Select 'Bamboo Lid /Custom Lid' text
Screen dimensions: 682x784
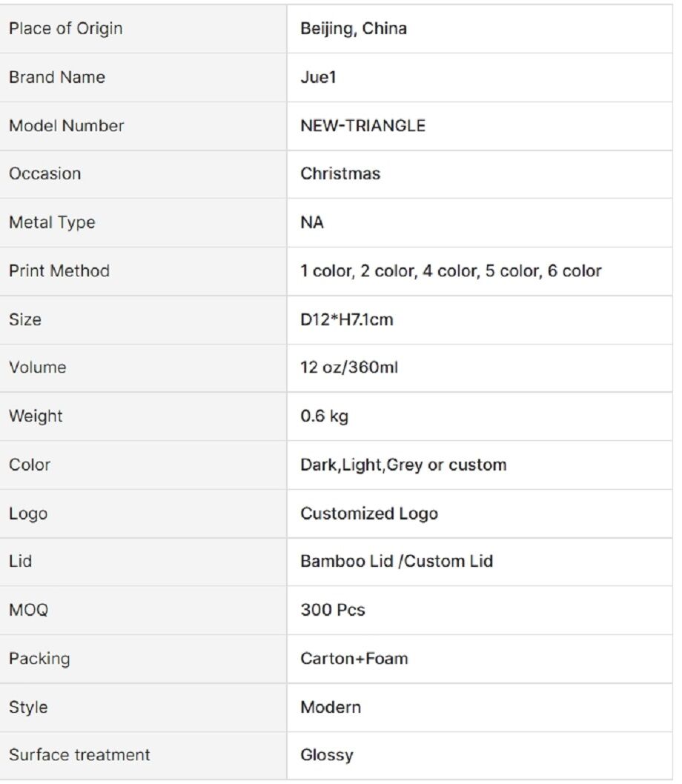397,562
